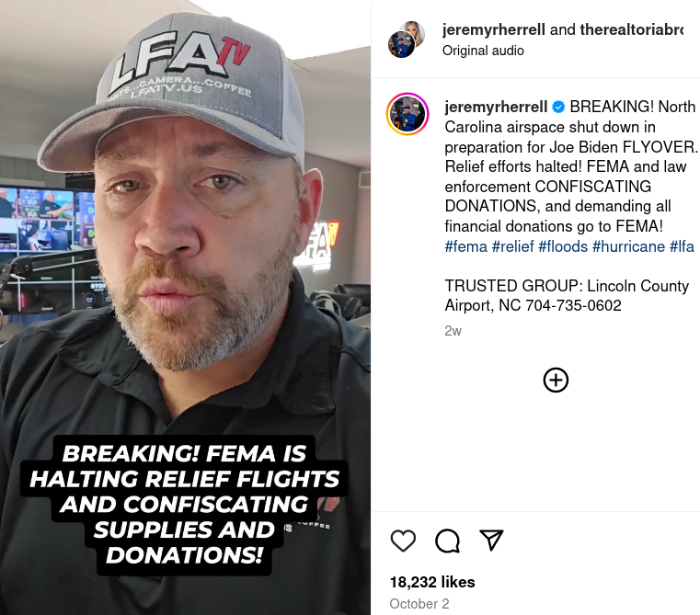View the 18,232 likes list
Screen dimensions: 700x615
coord(432,582)
